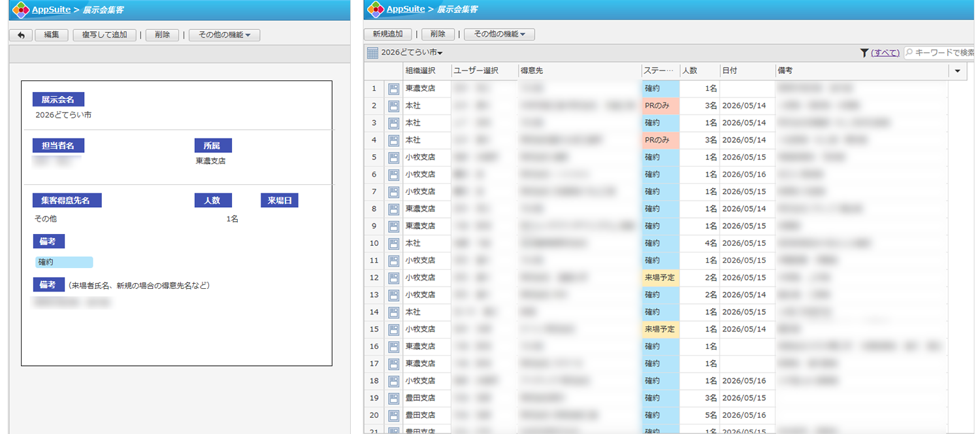The width and height of the screenshot is (980, 434).
Task: Click the keyword search field
Action: click(941, 53)
